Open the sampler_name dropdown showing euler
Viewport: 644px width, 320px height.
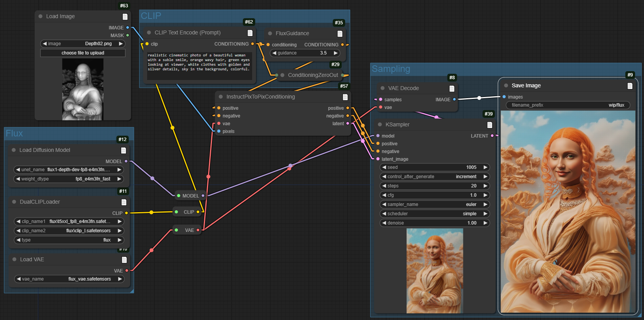point(435,204)
